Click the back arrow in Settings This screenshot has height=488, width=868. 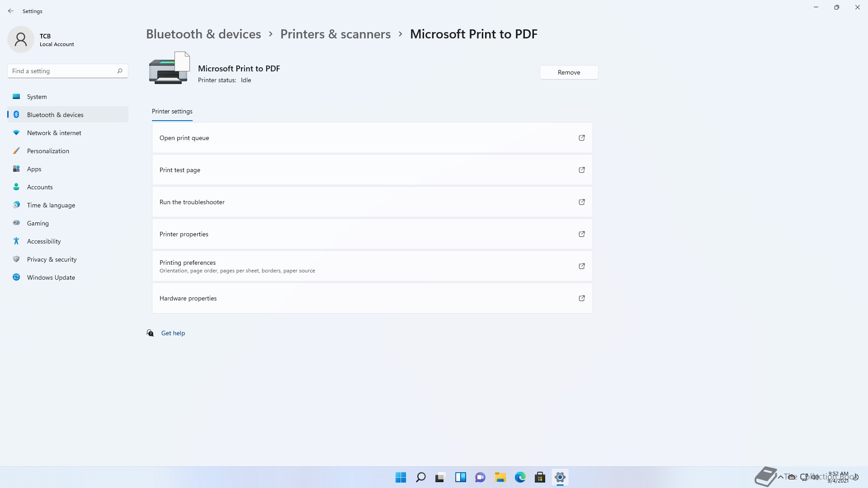(11, 11)
